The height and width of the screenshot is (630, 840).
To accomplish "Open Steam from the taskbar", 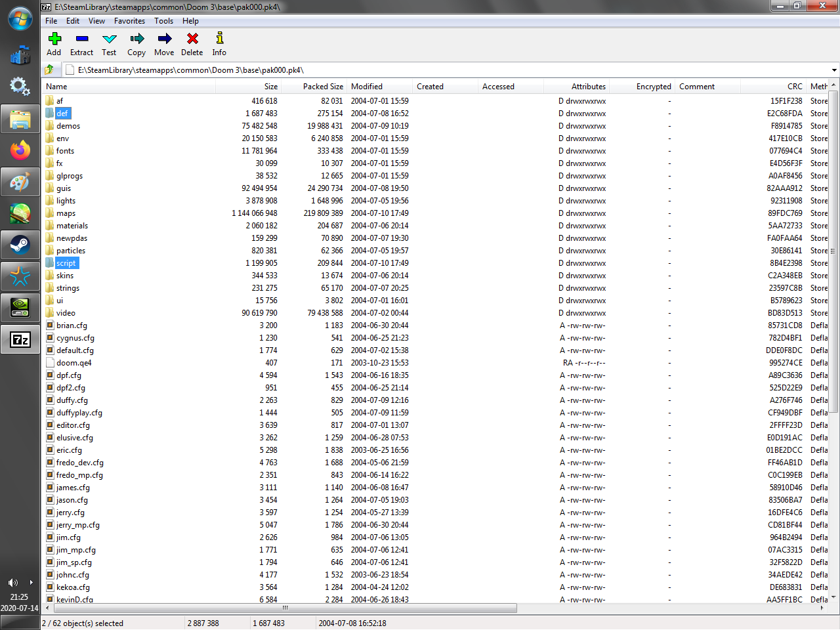I will point(20,245).
